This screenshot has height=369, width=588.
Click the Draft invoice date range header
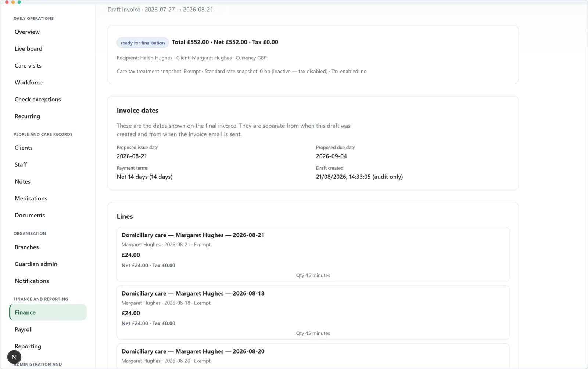pyautogui.click(x=160, y=10)
